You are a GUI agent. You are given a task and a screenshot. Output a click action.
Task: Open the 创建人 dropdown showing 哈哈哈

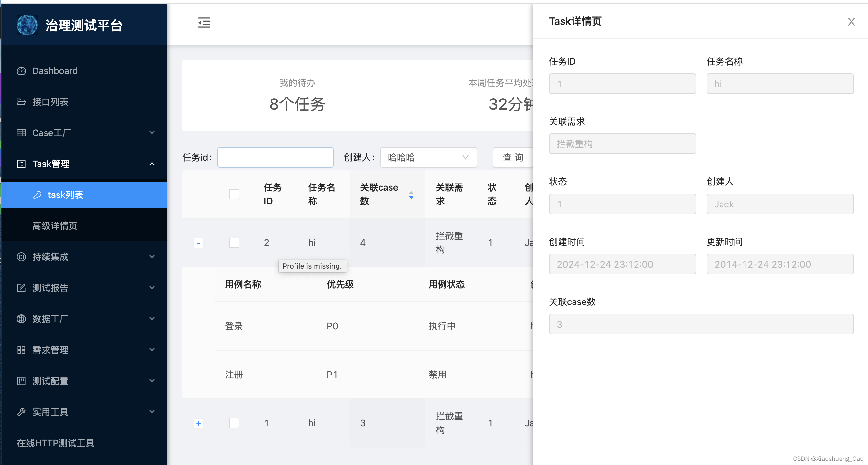pos(428,157)
